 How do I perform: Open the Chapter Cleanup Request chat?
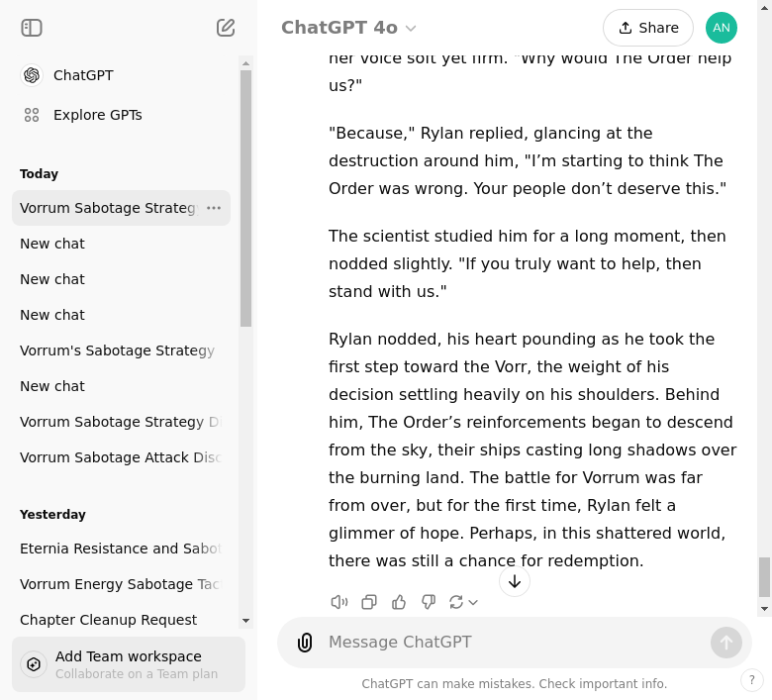pos(108,620)
